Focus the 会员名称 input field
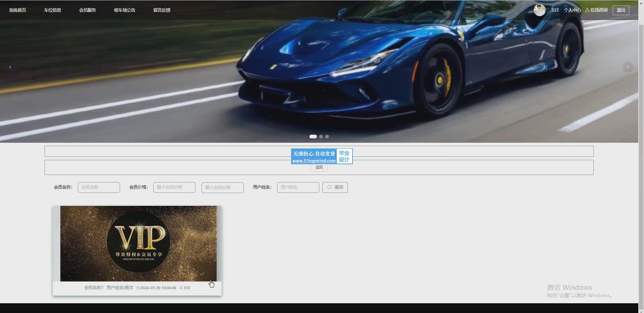The width and height of the screenshot is (644, 313). coord(99,187)
